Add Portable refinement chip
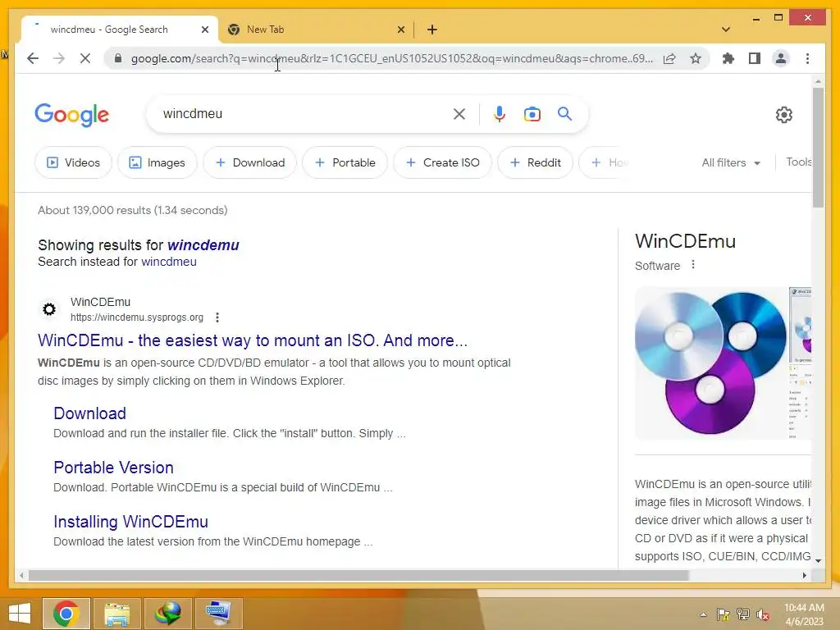 [345, 162]
